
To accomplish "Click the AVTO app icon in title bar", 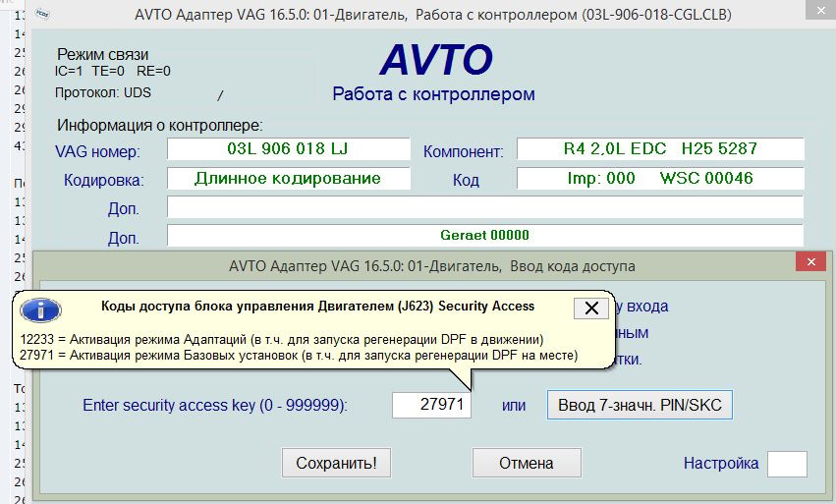I will (x=42, y=14).
